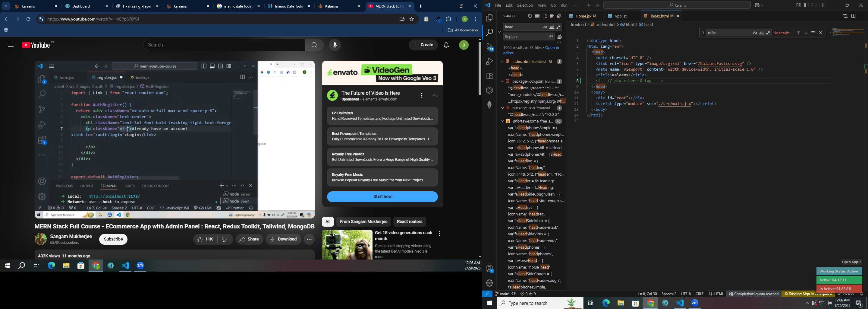Click Replace All icon next to Replace
This screenshot has height=309, width=868.
(560, 37)
